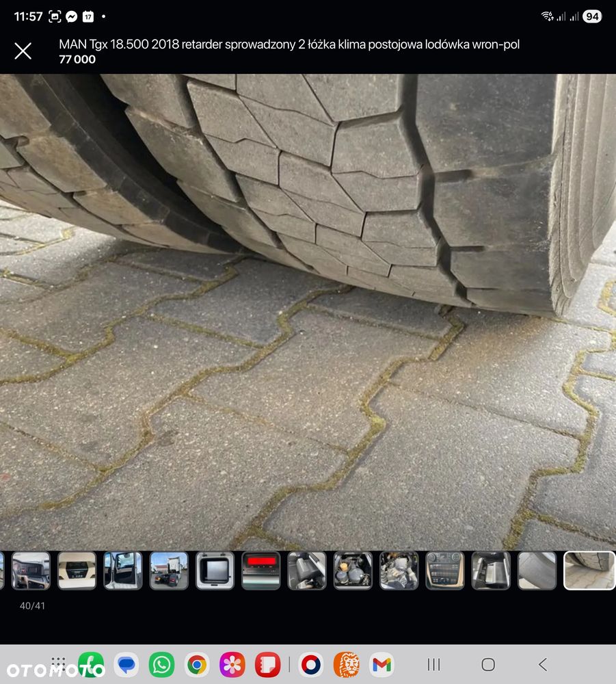Select the red display panel thumbnail
The image size is (616, 684).
[260, 570]
